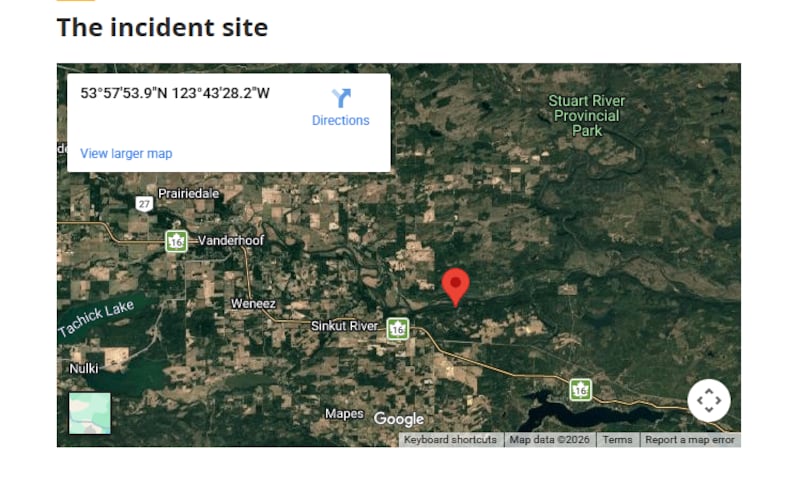Click the Vanderhoof town label
The height and width of the screenshot is (487, 800).
[231, 240]
